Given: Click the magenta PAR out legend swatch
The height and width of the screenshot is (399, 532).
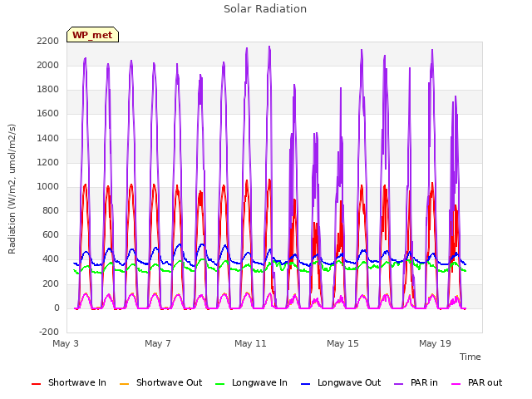Looking at the screenshot, I should [x=456, y=384].
